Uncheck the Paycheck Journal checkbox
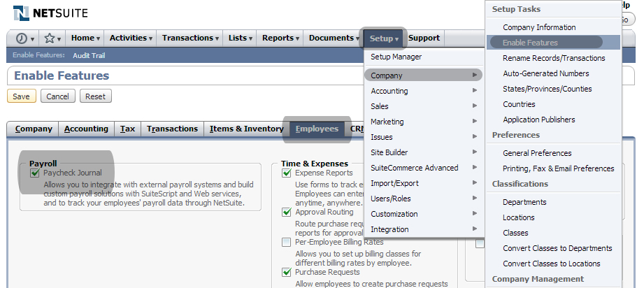This screenshot has height=288, width=644. [34, 173]
